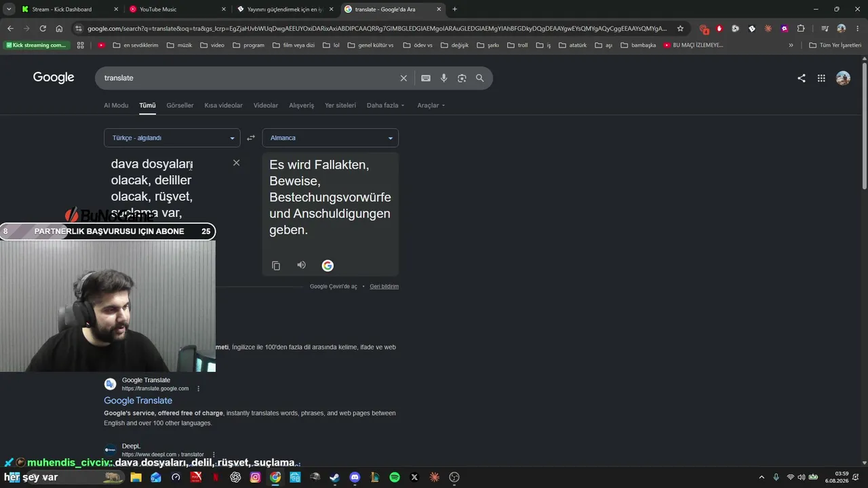
Task: Show hidden bookmarks with the double chevron
Action: [791, 45]
